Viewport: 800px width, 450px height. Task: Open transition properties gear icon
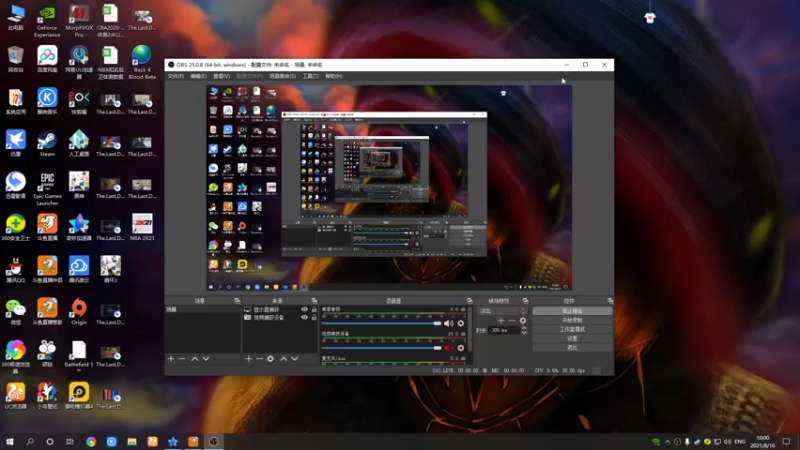[522, 320]
